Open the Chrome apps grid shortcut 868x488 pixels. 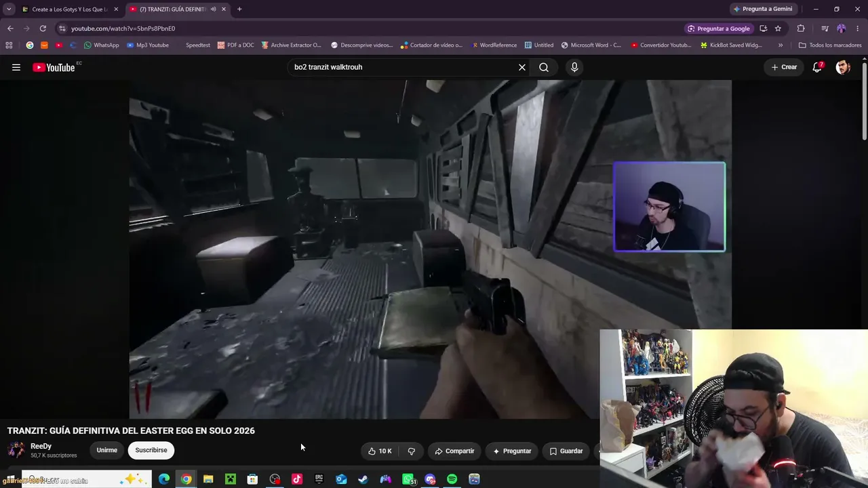point(9,45)
